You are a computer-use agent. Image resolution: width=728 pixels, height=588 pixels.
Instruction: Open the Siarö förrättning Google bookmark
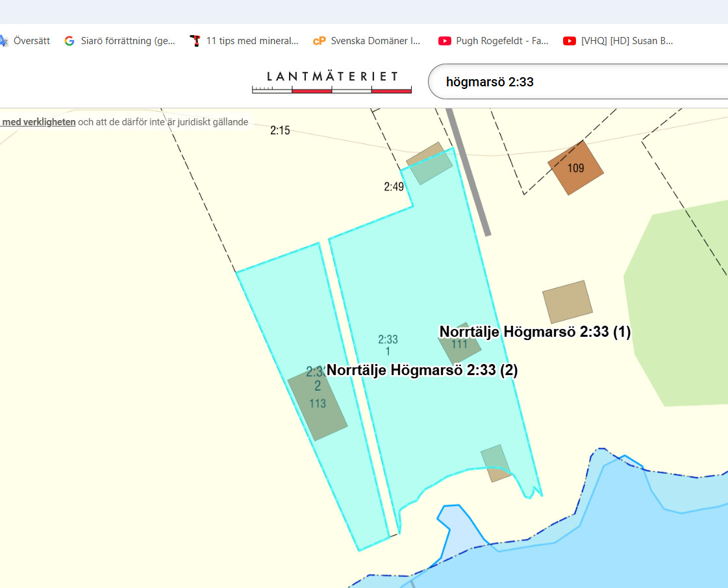[120, 41]
